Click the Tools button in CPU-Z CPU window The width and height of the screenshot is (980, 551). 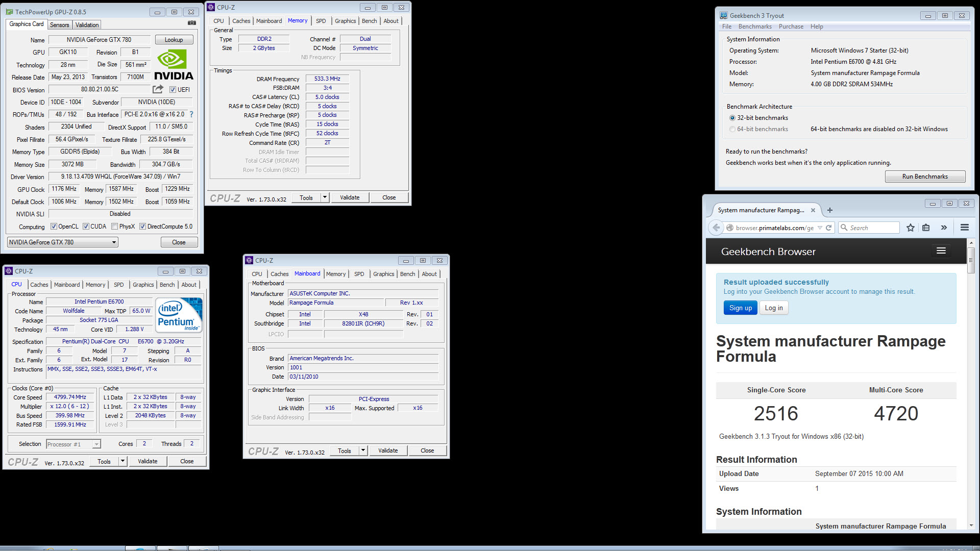(x=104, y=461)
